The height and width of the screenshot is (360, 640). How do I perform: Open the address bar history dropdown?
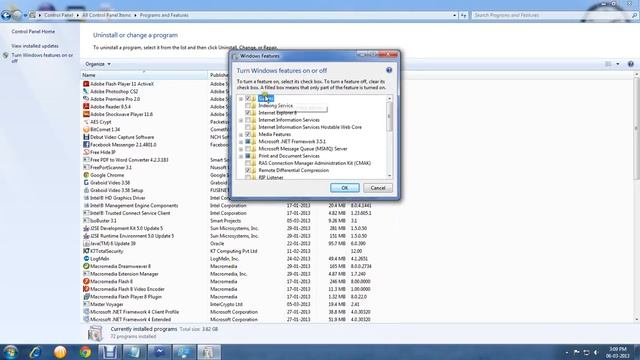[455, 15]
